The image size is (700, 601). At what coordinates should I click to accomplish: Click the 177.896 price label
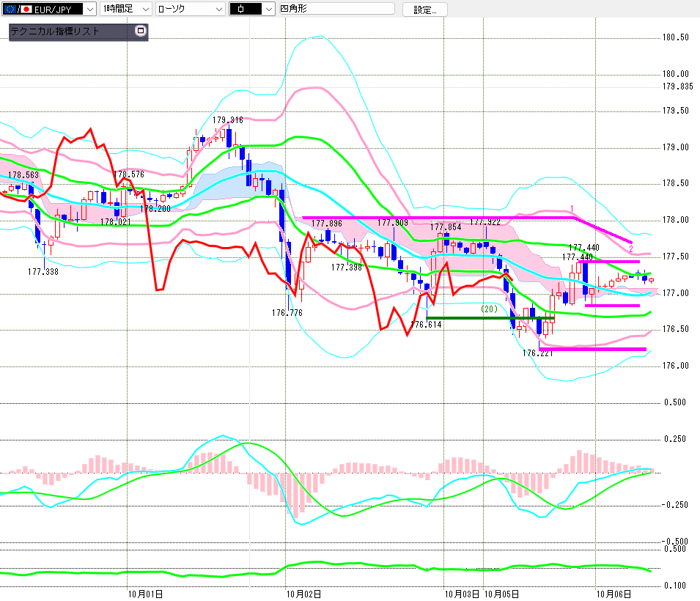327,224
